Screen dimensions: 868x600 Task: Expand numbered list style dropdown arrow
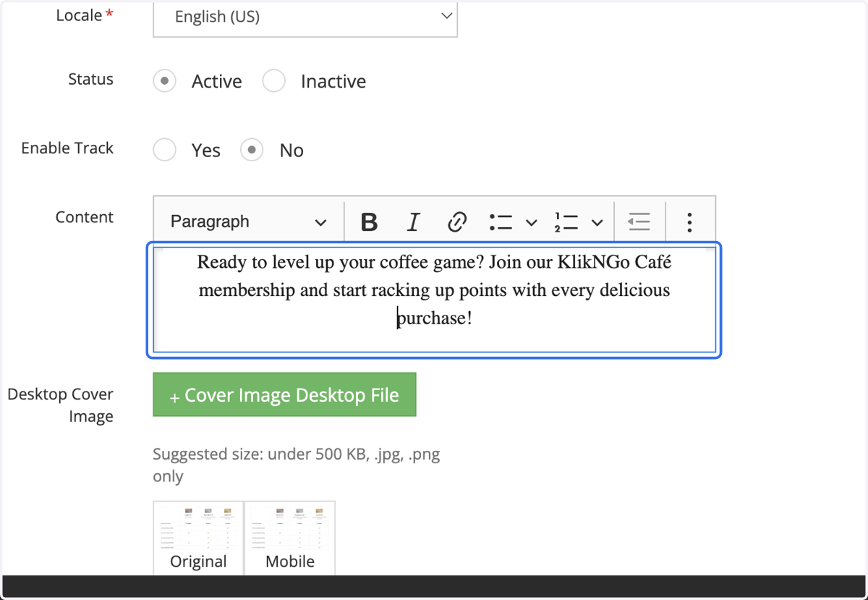point(597,222)
